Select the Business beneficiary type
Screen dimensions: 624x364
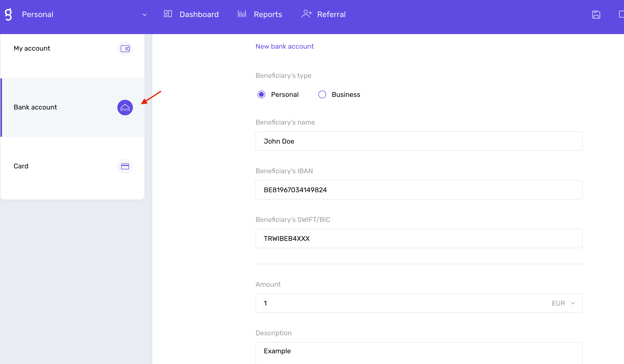322,94
